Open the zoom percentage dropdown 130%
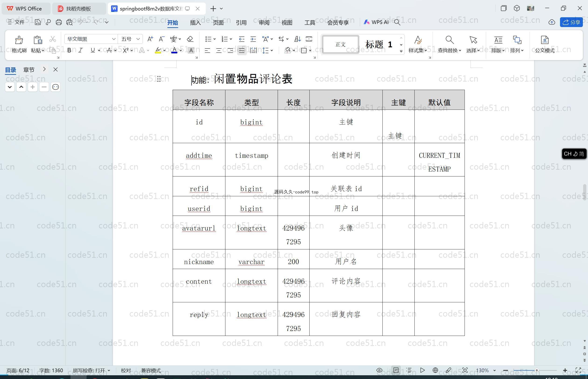Image resolution: width=588 pixels, height=379 pixels. click(x=494, y=370)
